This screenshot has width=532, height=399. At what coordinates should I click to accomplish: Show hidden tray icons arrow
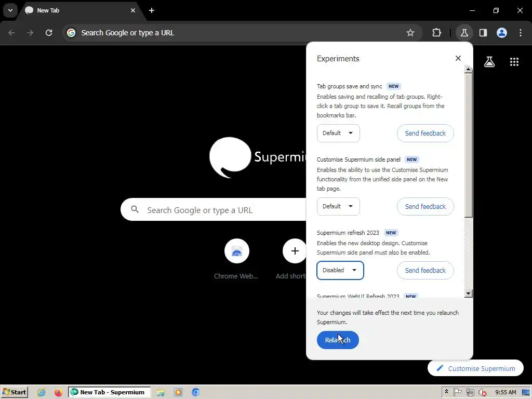(x=446, y=392)
